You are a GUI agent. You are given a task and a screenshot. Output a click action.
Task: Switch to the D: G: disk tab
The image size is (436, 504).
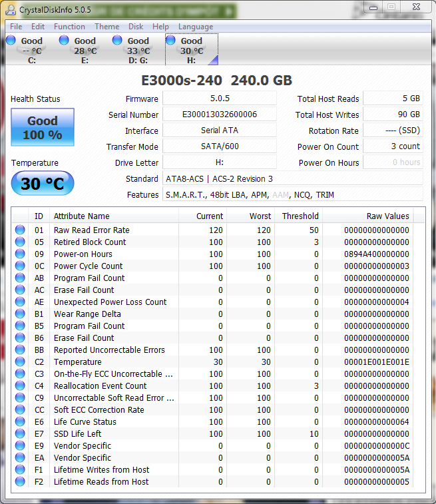138,51
